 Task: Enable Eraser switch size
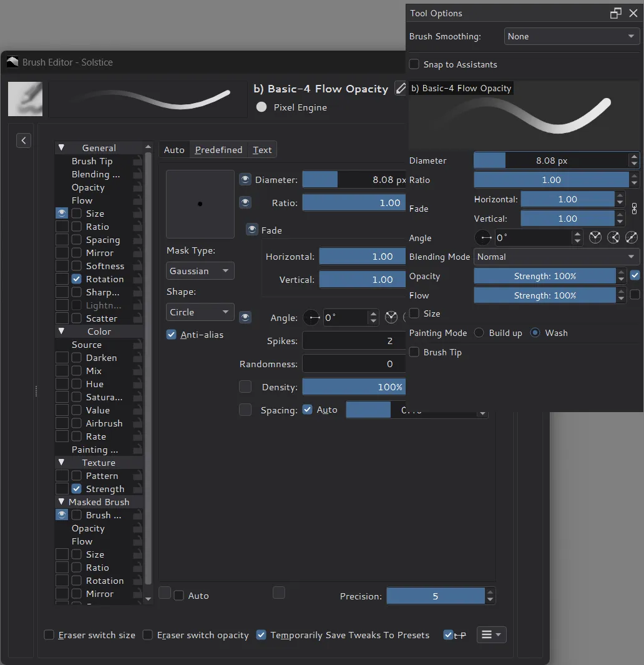pos(49,635)
